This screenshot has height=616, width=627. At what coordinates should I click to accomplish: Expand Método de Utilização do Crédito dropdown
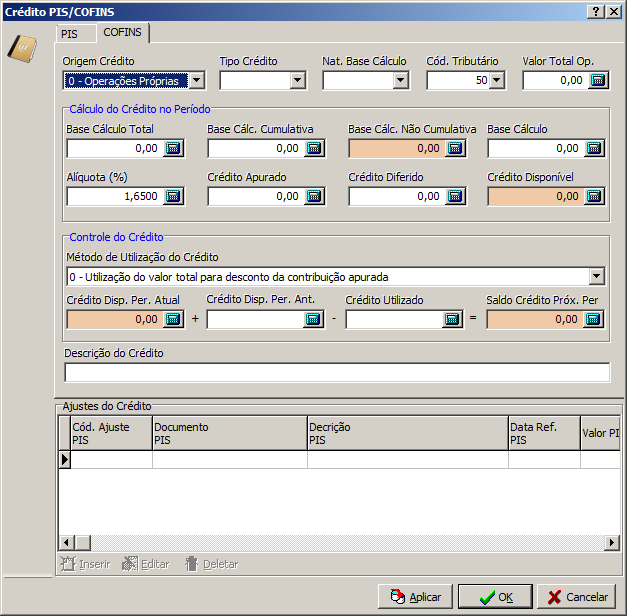pos(598,276)
